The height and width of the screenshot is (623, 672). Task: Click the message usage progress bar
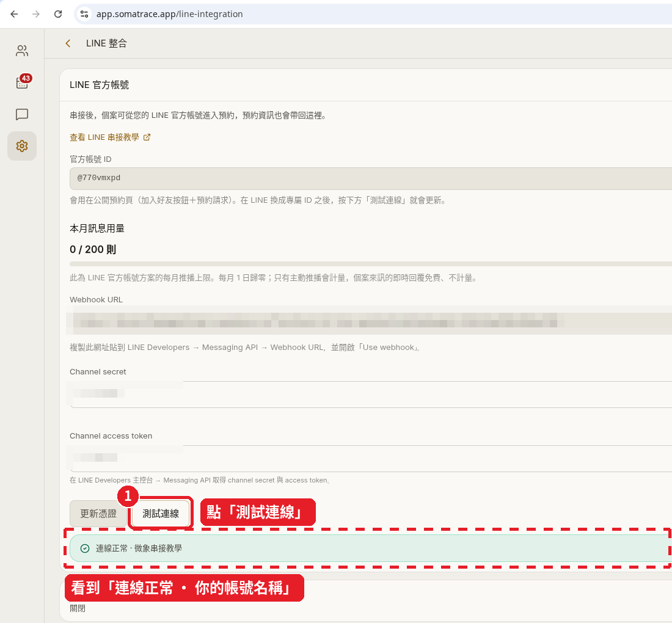pyautogui.click(x=371, y=264)
